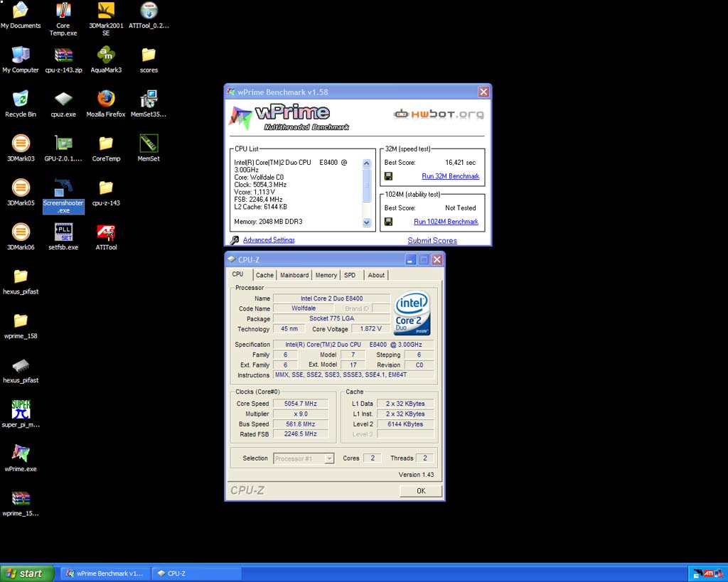Launch super_pi_mod desktop icon
The image size is (728, 582).
coord(21,414)
